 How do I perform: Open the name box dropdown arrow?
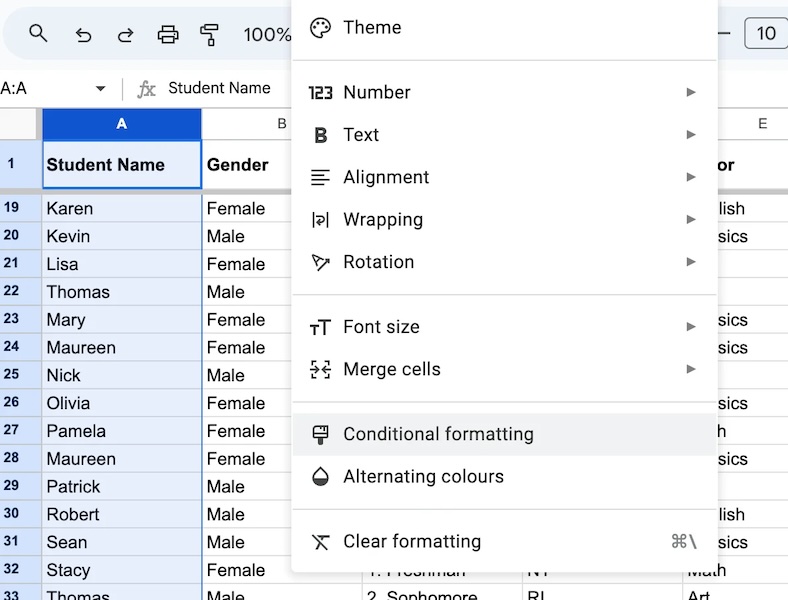point(101,88)
